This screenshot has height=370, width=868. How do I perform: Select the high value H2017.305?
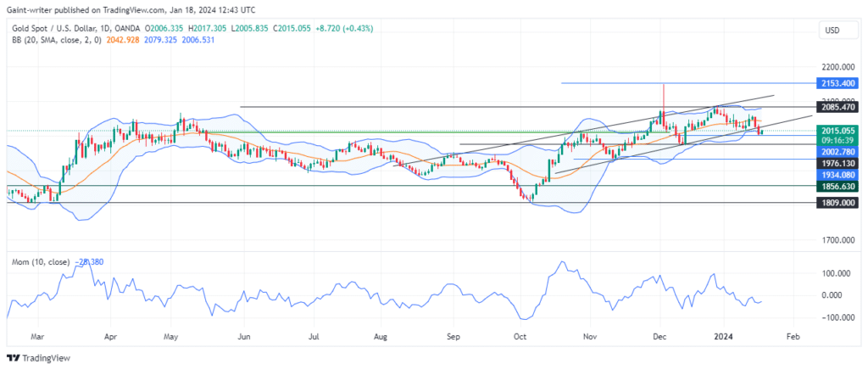pos(209,28)
